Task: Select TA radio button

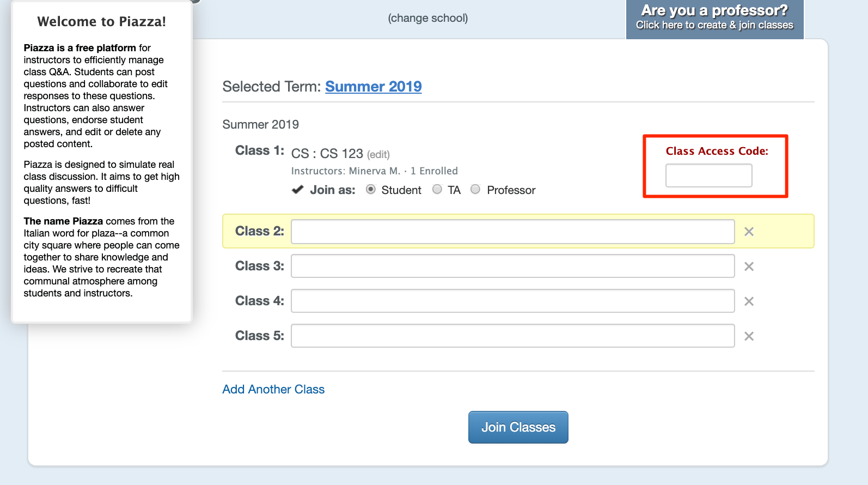Action: (437, 189)
